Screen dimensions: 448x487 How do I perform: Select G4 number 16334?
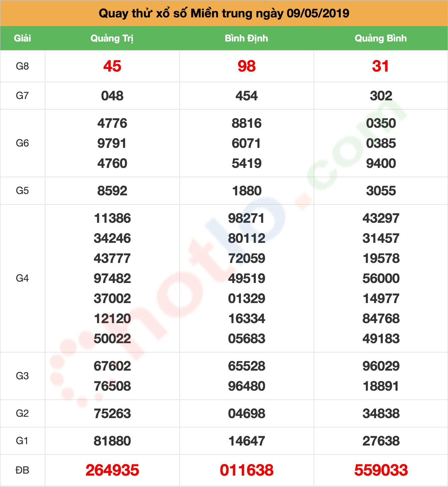(247, 319)
